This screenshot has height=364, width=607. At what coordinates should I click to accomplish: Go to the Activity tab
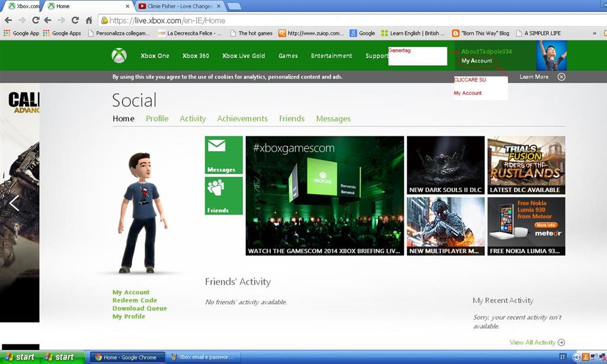193,119
